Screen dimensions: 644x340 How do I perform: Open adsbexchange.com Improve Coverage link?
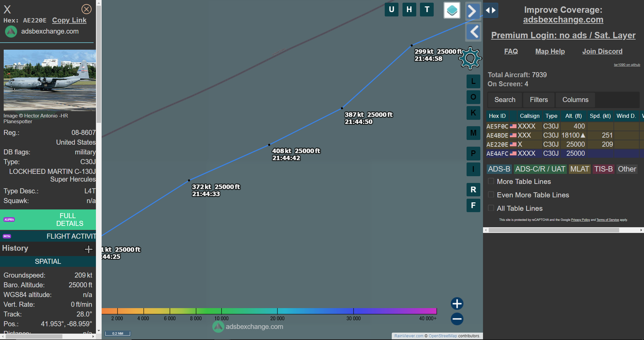click(x=563, y=20)
